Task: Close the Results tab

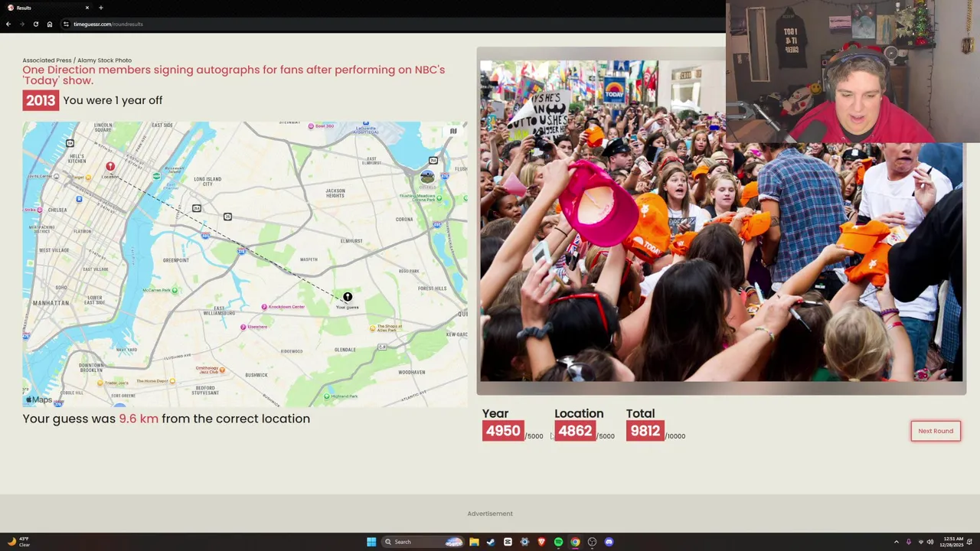Action: coord(87,8)
